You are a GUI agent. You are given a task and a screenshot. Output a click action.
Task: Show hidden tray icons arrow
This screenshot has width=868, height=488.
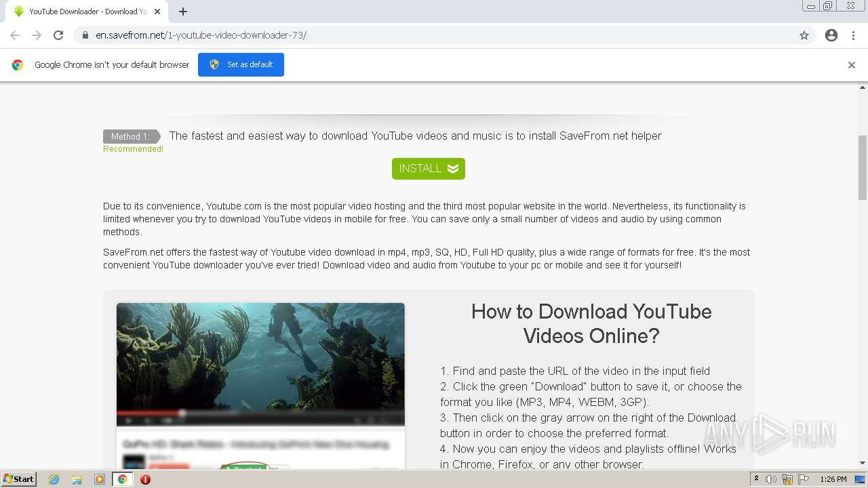(x=756, y=479)
